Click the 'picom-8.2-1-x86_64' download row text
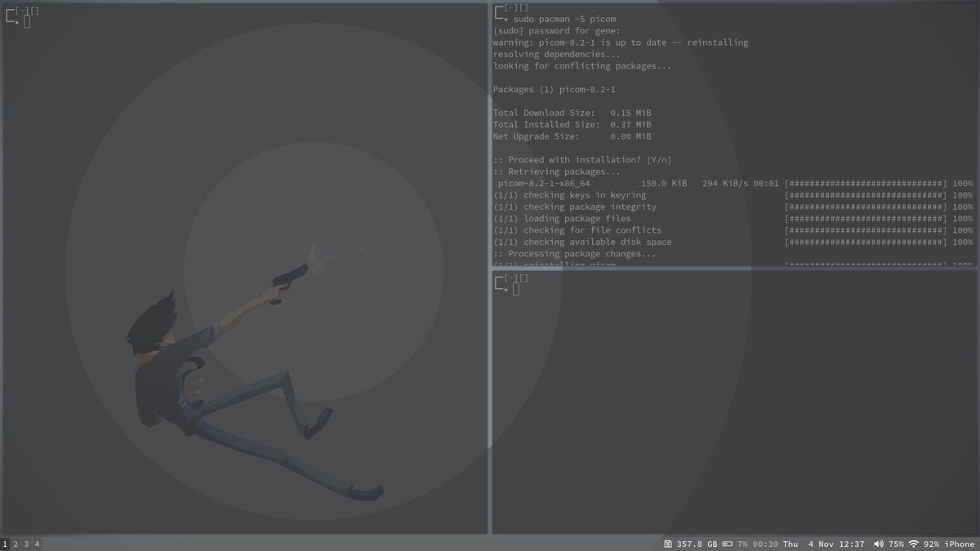The width and height of the screenshot is (980, 551). (544, 184)
